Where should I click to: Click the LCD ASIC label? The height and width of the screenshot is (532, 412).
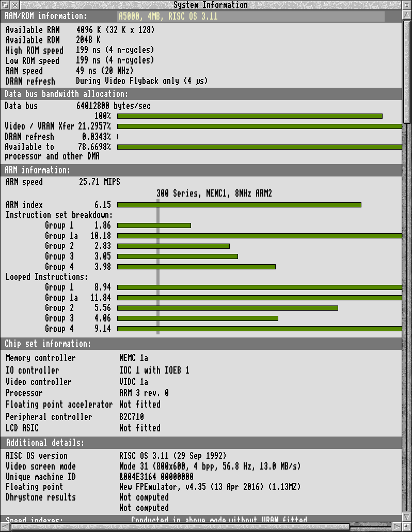22,428
